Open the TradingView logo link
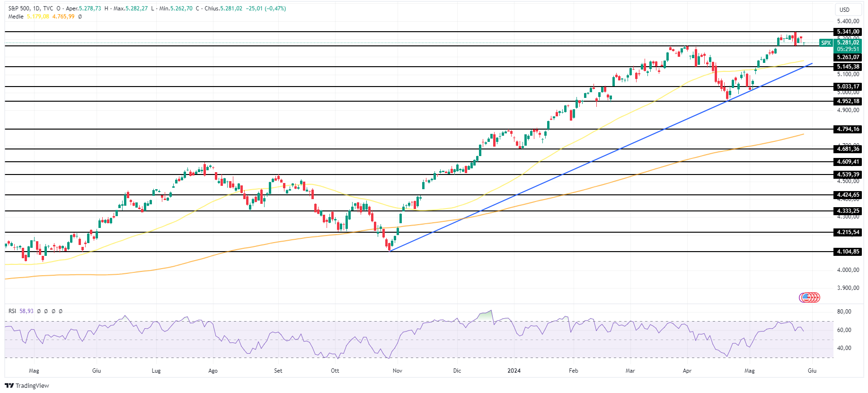The width and height of the screenshot is (868, 393). [27, 385]
